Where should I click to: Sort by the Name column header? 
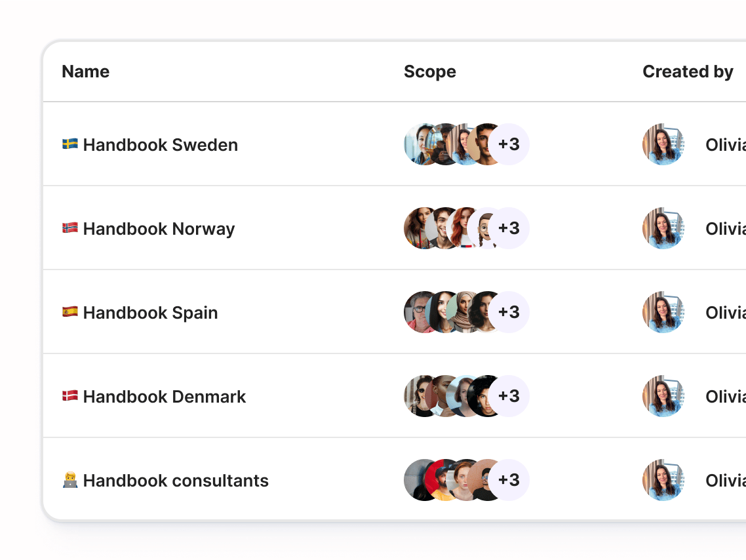point(86,71)
